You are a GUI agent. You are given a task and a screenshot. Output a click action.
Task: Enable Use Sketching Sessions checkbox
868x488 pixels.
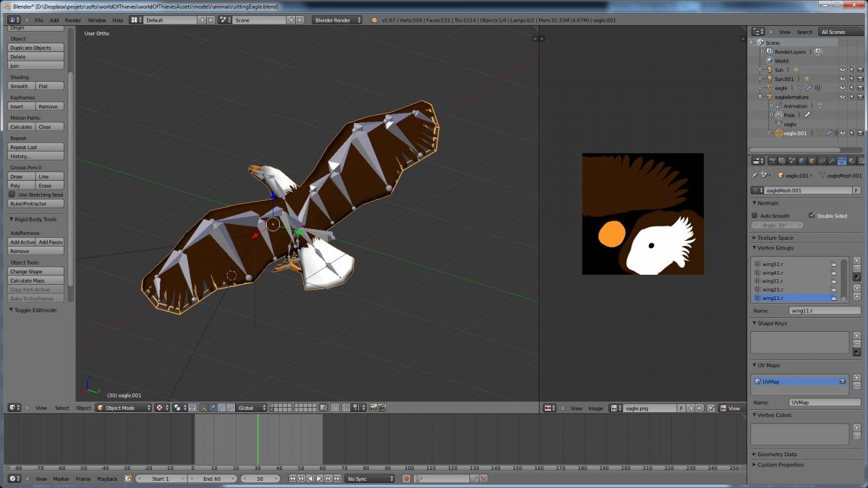pos(12,194)
